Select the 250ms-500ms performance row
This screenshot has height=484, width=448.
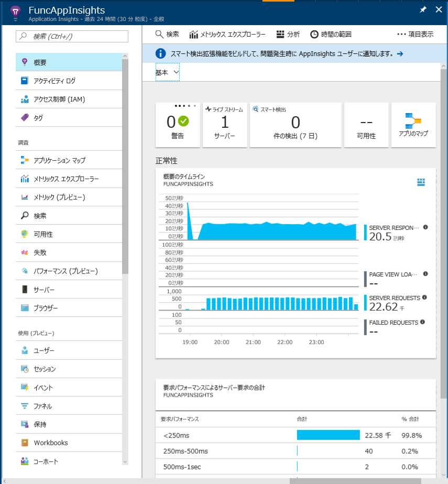tap(296, 451)
